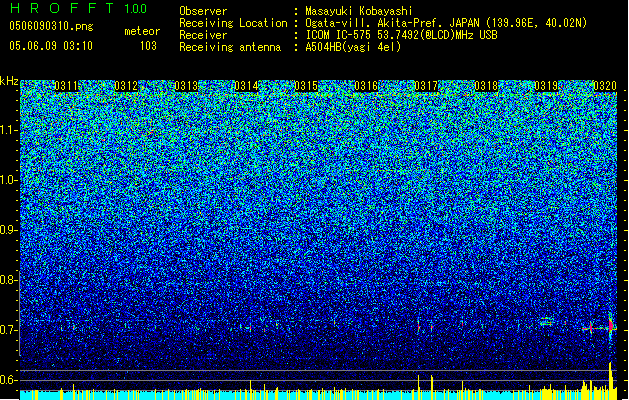Click the 0318 time marker

pos(486,86)
